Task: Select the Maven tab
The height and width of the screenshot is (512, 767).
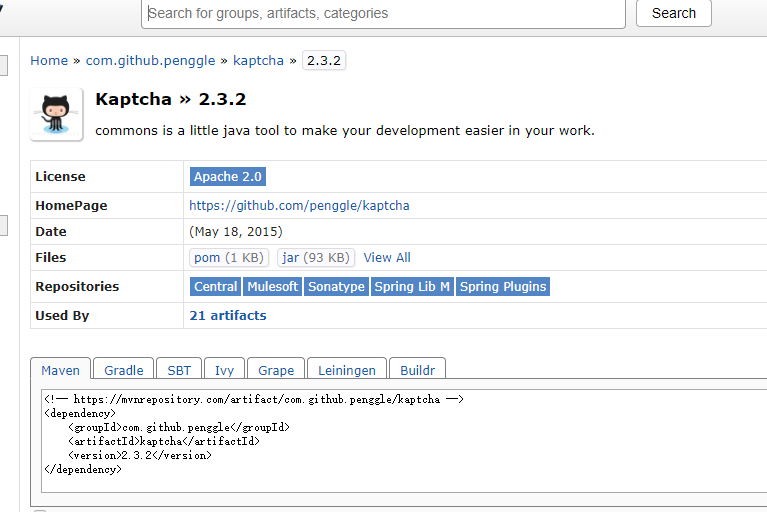Action: click(x=61, y=370)
